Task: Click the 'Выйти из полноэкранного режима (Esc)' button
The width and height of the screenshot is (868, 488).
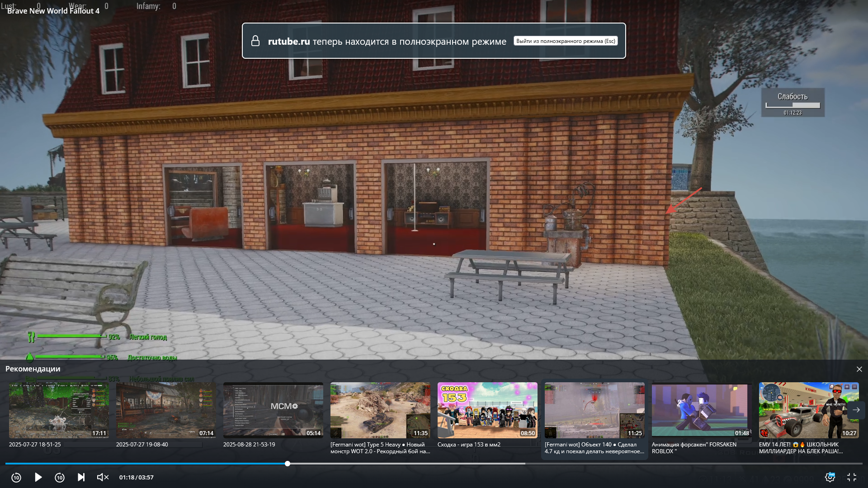Action: pyautogui.click(x=566, y=41)
